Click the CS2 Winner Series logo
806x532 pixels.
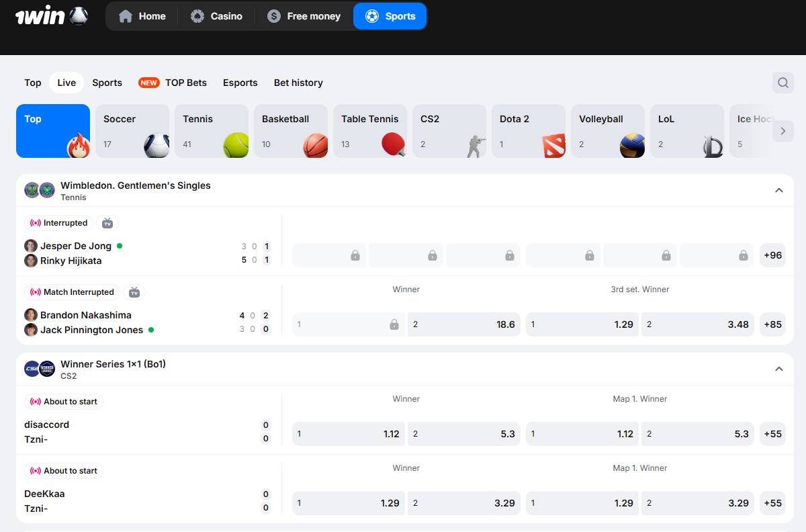(40, 369)
